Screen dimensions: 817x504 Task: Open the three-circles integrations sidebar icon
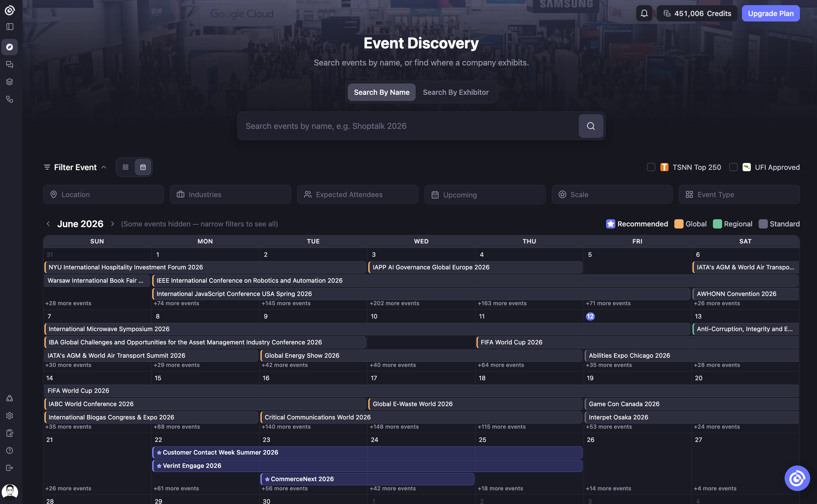click(10, 398)
